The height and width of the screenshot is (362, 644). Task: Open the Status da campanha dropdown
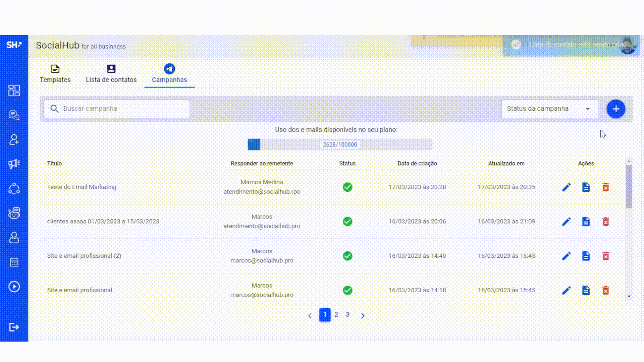pos(550,109)
